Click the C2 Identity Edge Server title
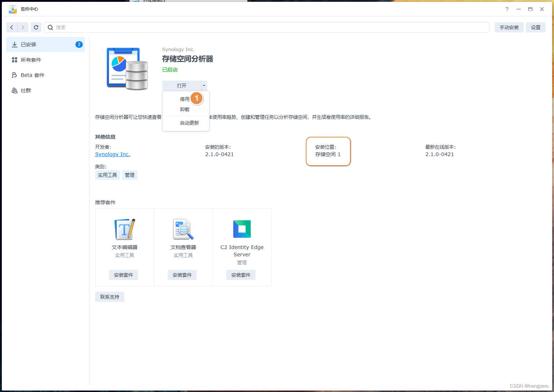Screen dimensions: 554x392 (x=242, y=251)
